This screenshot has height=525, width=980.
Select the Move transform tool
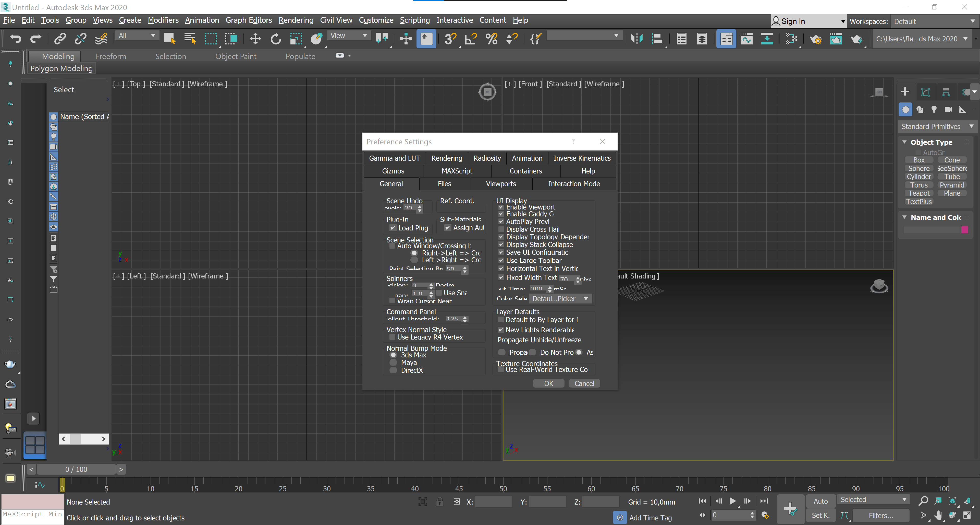point(255,39)
